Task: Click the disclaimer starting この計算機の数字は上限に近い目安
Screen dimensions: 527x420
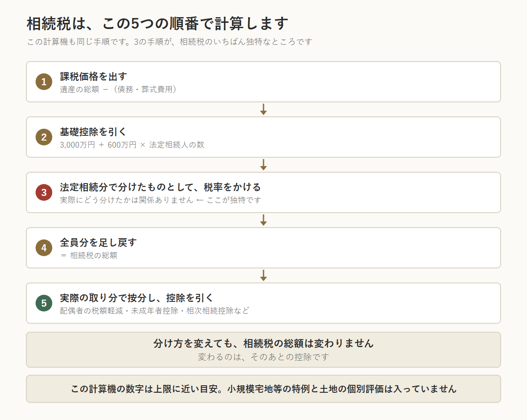Action: [x=263, y=389]
